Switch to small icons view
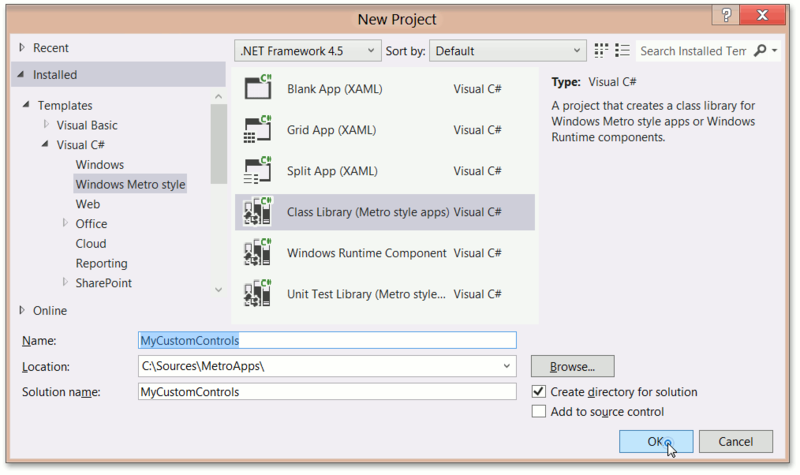This screenshot has width=800, height=475. point(601,51)
